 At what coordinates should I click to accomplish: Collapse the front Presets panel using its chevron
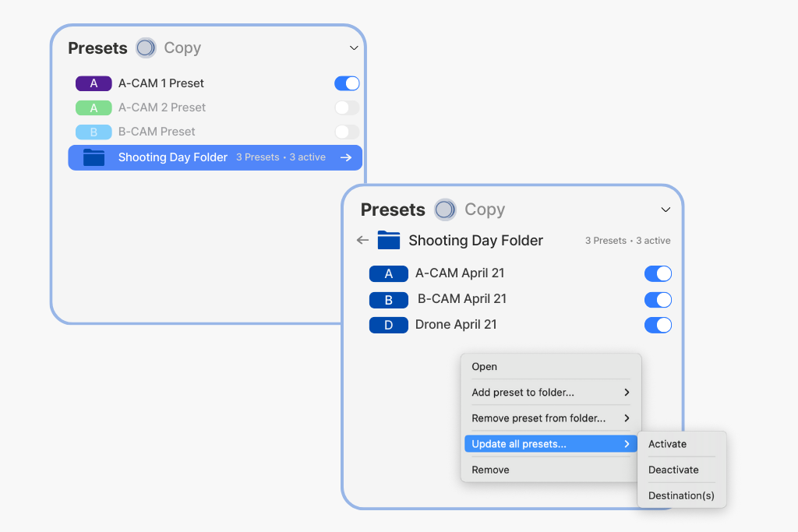click(666, 210)
